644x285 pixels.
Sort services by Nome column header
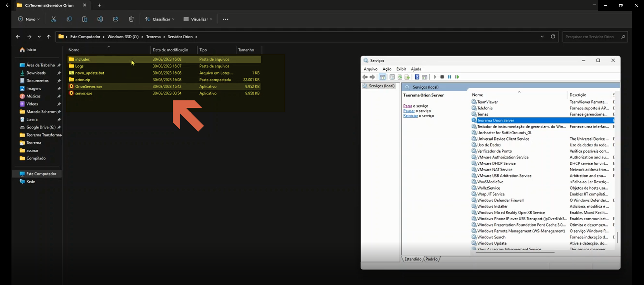click(x=519, y=95)
